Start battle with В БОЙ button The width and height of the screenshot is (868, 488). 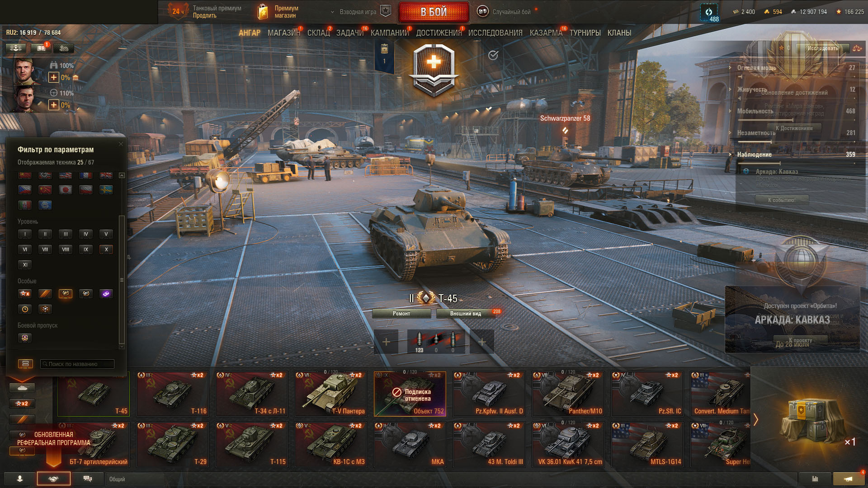[x=434, y=12]
